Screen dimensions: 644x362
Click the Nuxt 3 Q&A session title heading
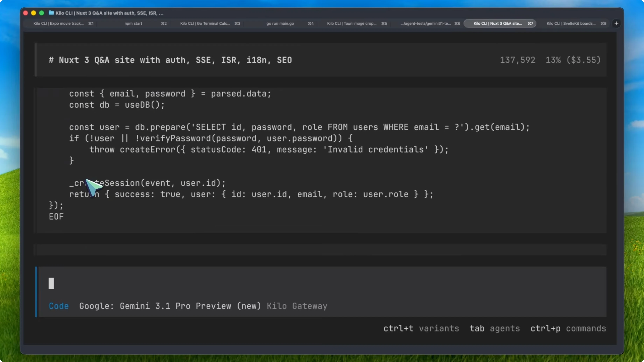[170, 60]
